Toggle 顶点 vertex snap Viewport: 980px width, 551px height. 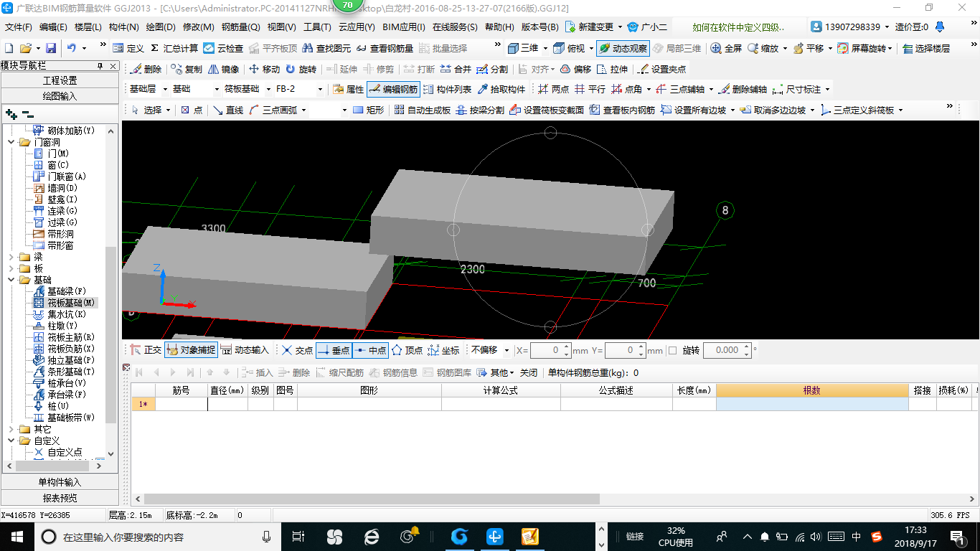(407, 350)
